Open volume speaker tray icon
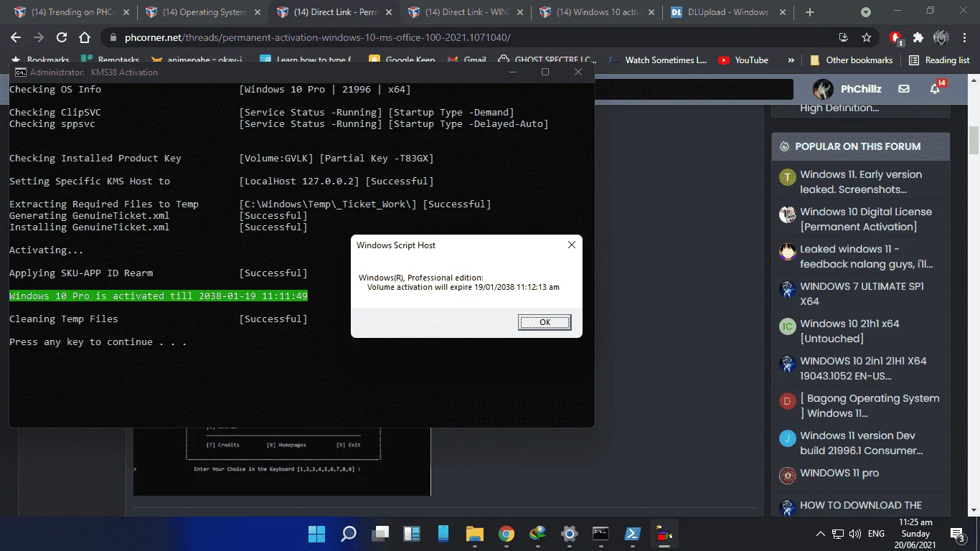 pyautogui.click(x=855, y=534)
